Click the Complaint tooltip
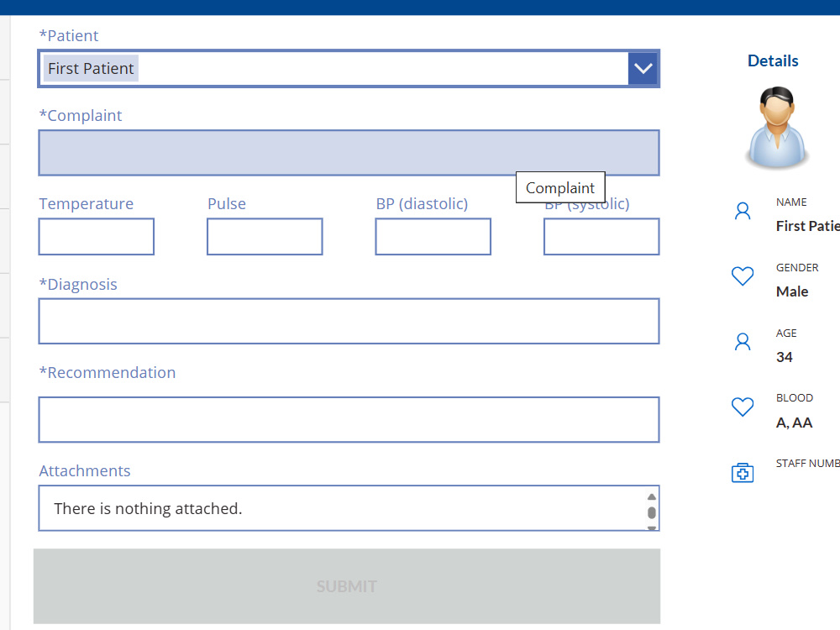This screenshot has height=630, width=840. pyautogui.click(x=560, y=187)
